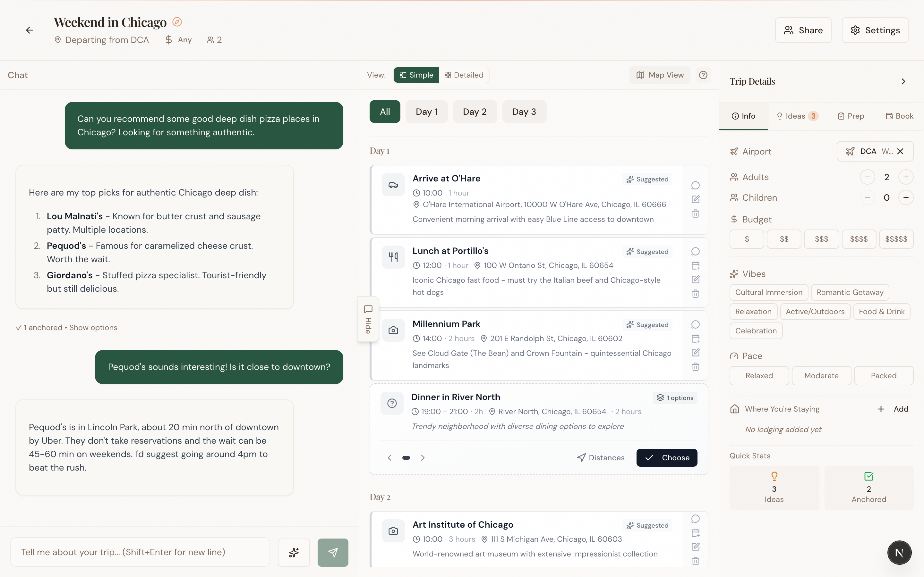Enable the Relaxation vibe
The height and width of the screenshot is (577, 924).
pos(753,311)
